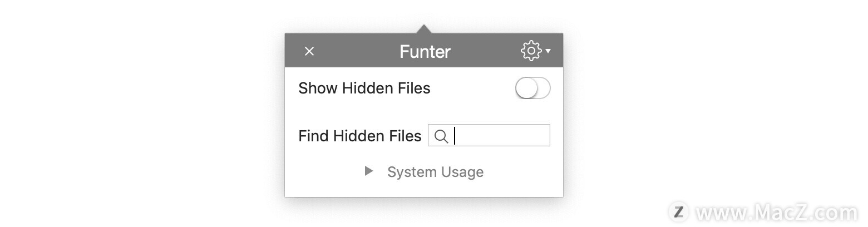Viewport: 868px width, 227px height.
Task: Open the gear settings icon in Funter header
Action: tap(531, 51)
